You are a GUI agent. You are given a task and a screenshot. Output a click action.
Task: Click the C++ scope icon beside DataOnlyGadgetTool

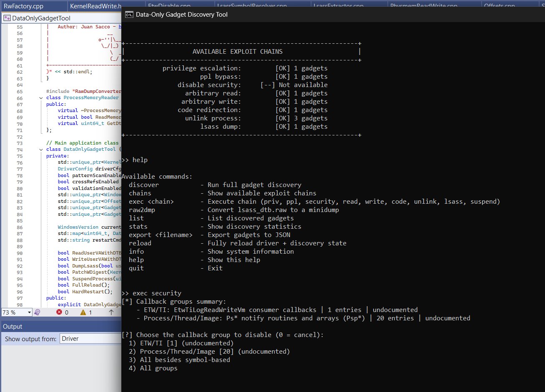tap(7, 18)
